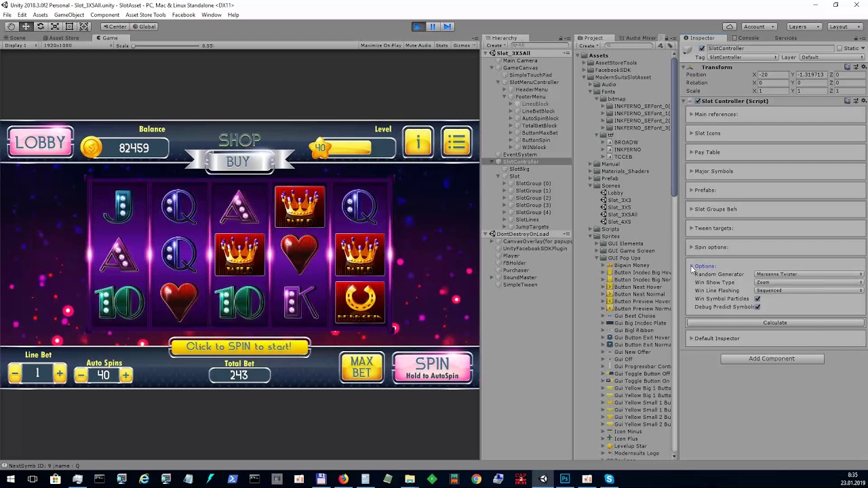Open the GameObject menu
This screenshot has width=868, height=488.
pos(68,15)
